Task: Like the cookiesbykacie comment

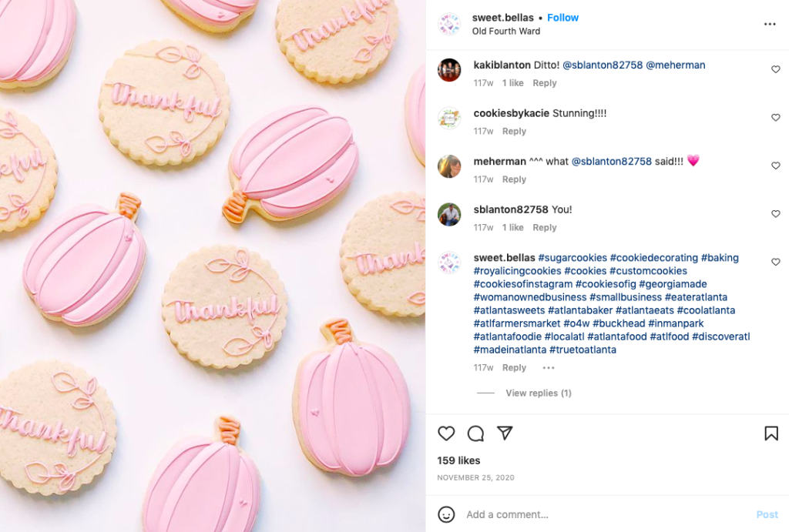Action: click(x=776, y=118)
